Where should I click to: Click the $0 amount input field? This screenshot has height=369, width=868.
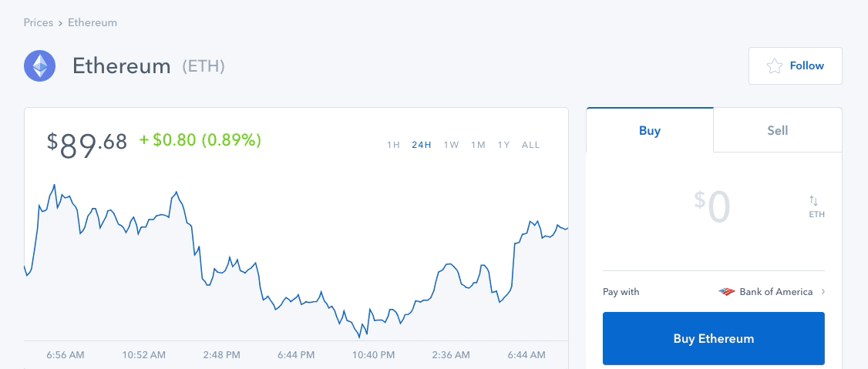pyautogui.click(x=713, y=207)
